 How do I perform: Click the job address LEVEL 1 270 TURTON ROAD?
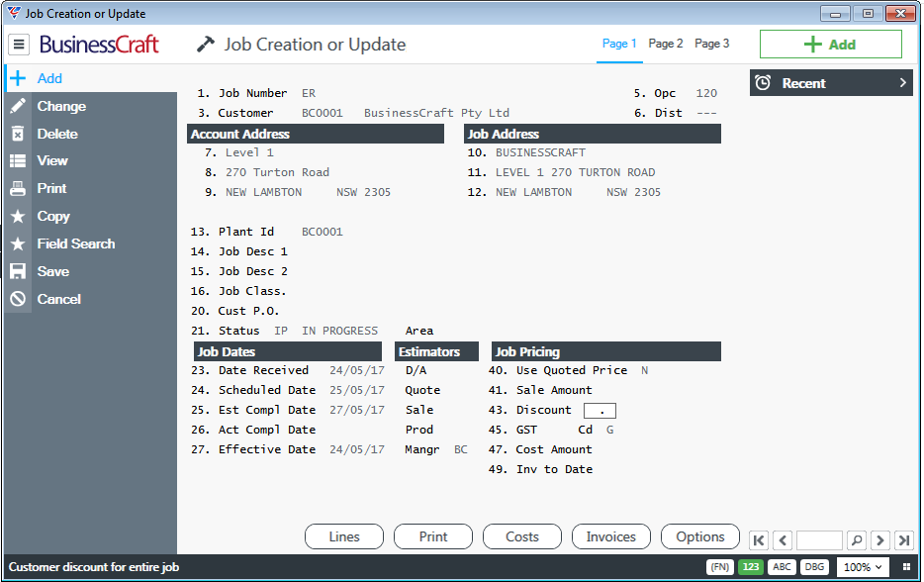coord(575,172)
